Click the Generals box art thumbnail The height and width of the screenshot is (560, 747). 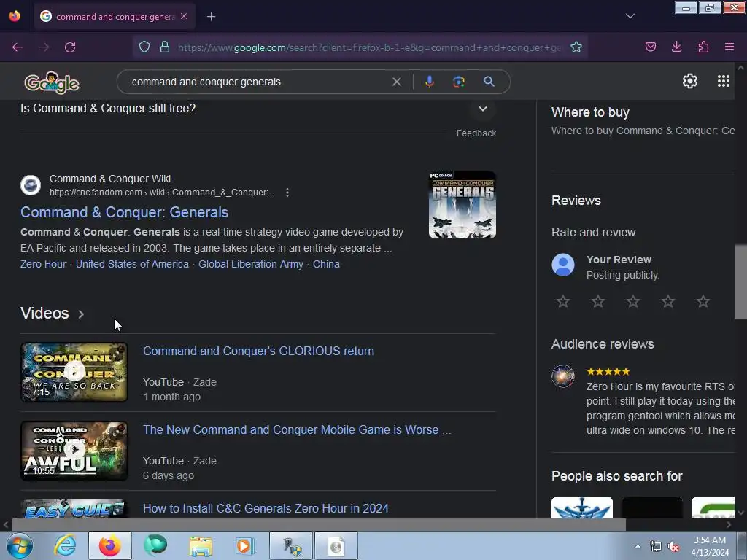point(462,205)
